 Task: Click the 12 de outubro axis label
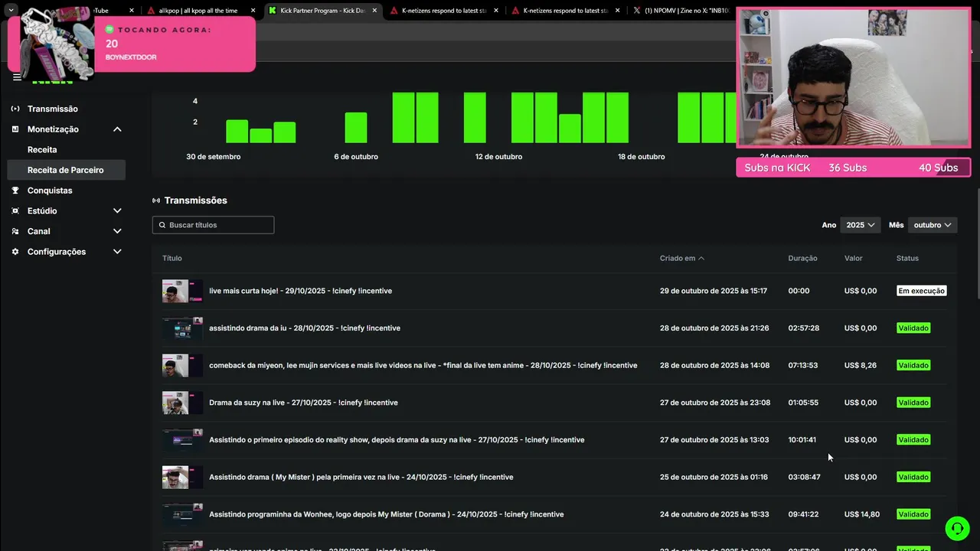[x=498, y=157]
